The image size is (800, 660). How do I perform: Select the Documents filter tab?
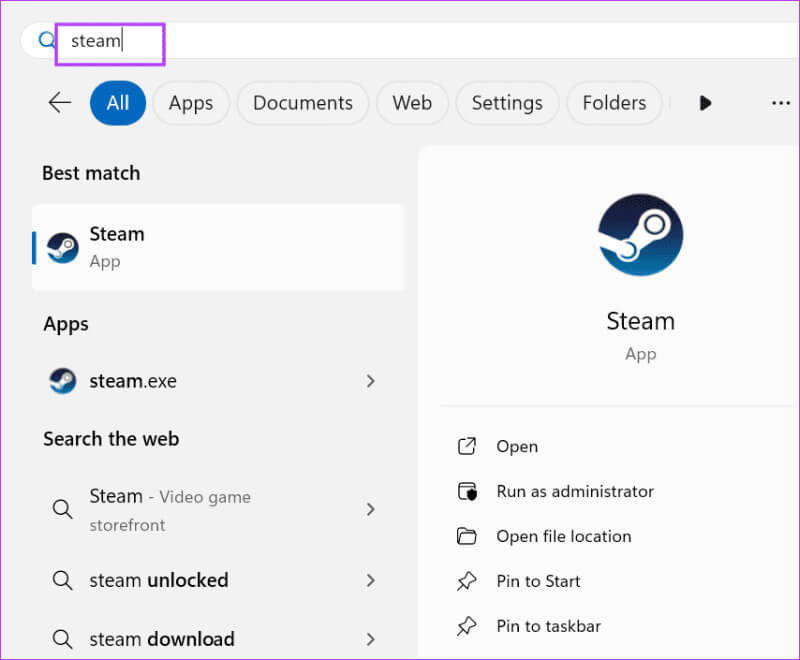click(302, 103)
